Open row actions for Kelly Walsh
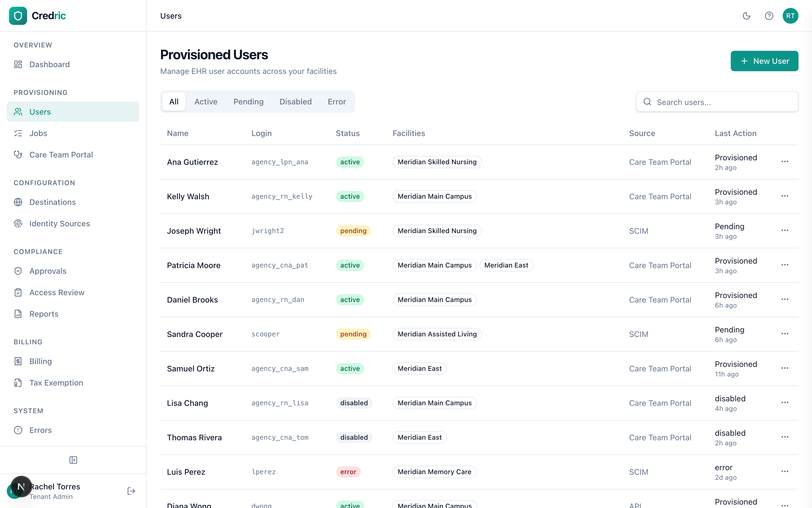This screenshot has width=812, height=508. pyautogui.click(x=784, y=196)
